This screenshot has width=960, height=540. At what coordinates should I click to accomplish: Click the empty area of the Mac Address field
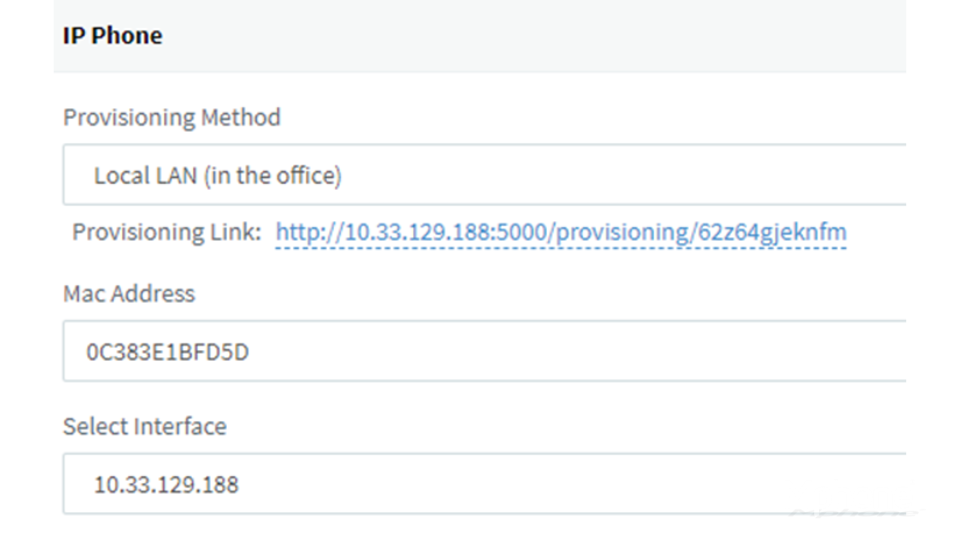pyautogui.click(x=576, y=351)
